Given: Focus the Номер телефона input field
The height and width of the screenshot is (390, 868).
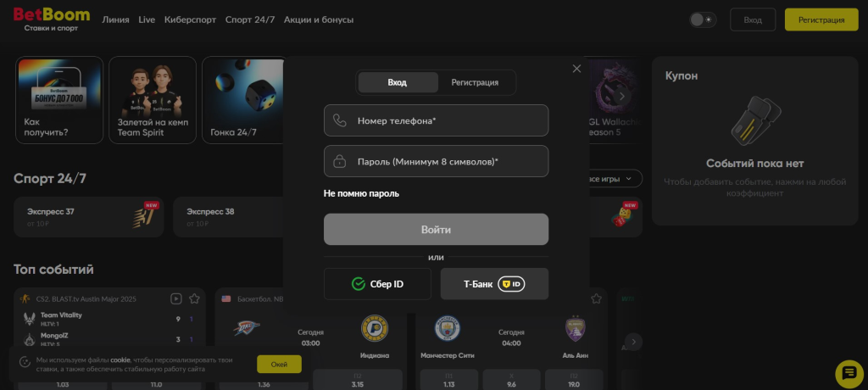Looking at the screenshot, I should click(x=437, y=120).
